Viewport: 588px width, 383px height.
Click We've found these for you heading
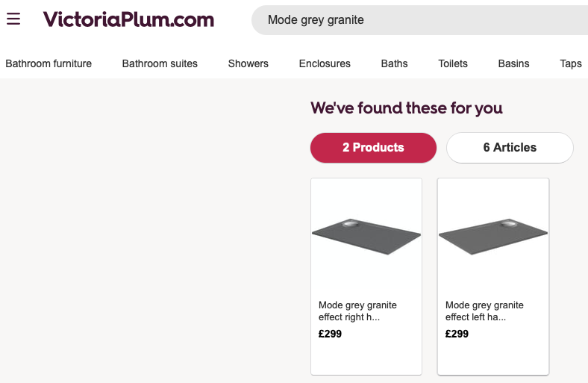point(407,108)
